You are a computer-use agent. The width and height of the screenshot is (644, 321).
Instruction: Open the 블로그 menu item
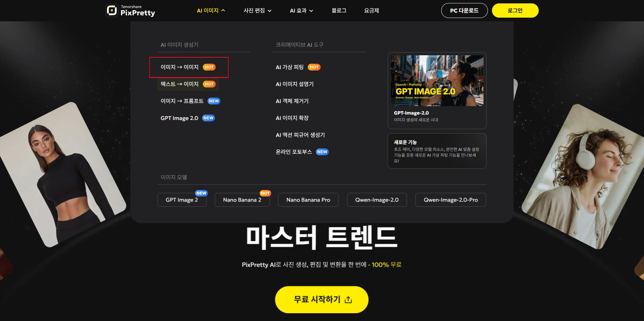coord(339,11)
